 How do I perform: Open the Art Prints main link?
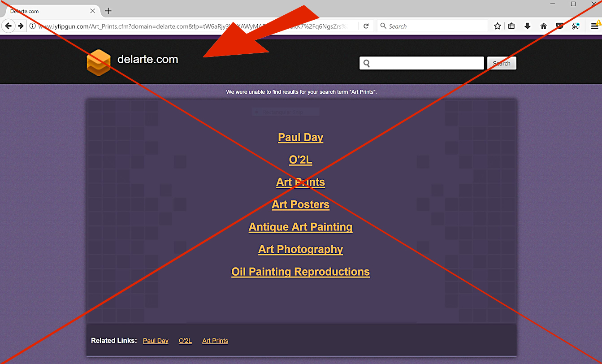click(300, 182)
